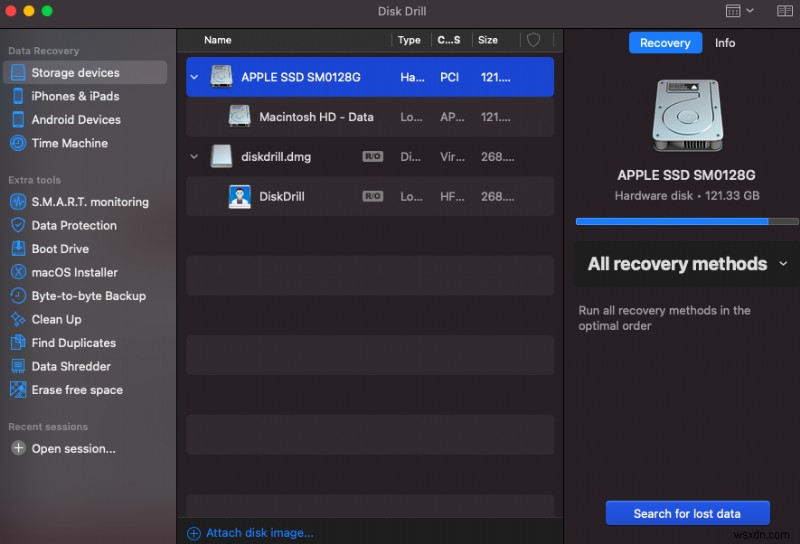Click the Byte-to-byte Backup clock icon
800x544 pixels.
(x=18, y=295)
